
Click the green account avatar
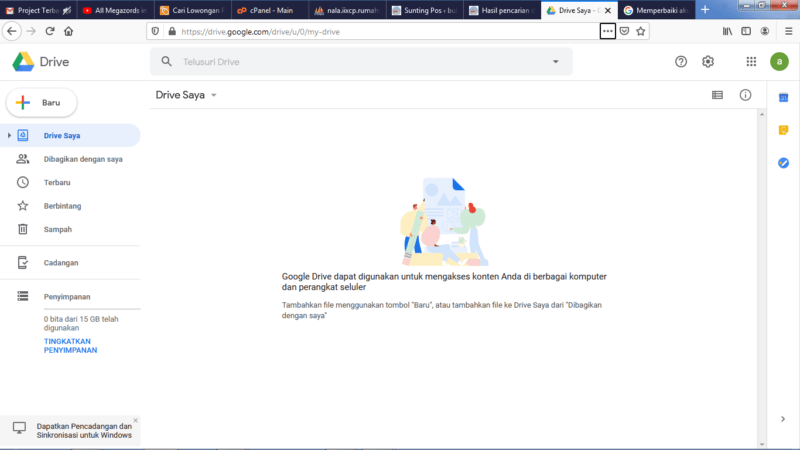779,62
